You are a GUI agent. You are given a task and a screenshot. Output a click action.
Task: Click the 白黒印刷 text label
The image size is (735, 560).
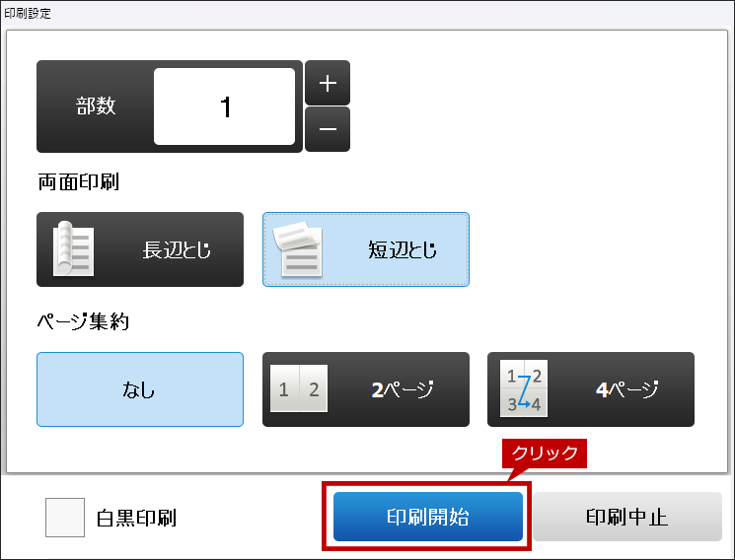coord(136,518)
